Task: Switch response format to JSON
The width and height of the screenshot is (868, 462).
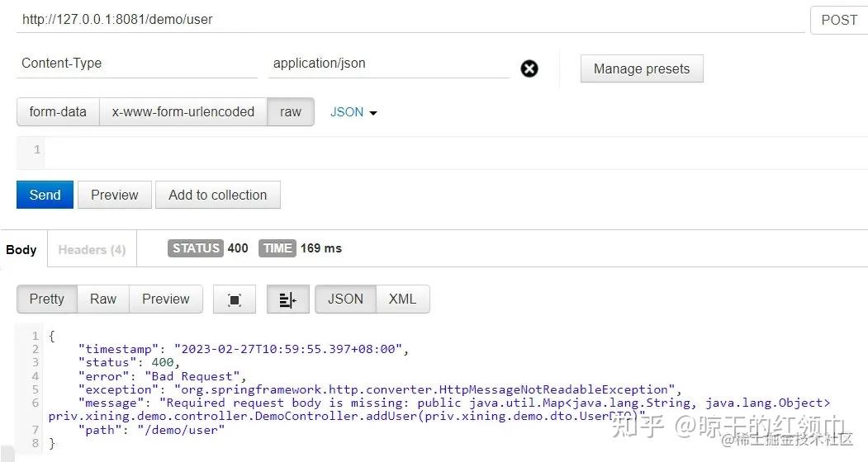Action: pyautogui.click(x=345, y=299)
